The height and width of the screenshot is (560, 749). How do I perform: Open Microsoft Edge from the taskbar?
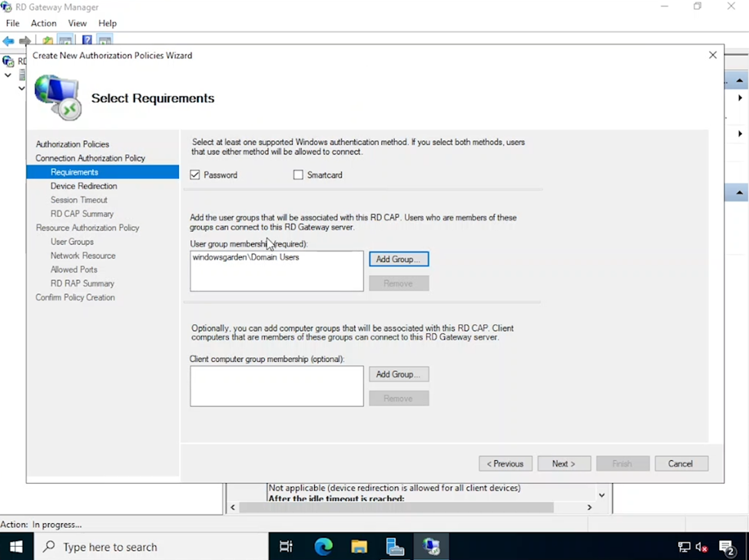[x=323, y=547]
